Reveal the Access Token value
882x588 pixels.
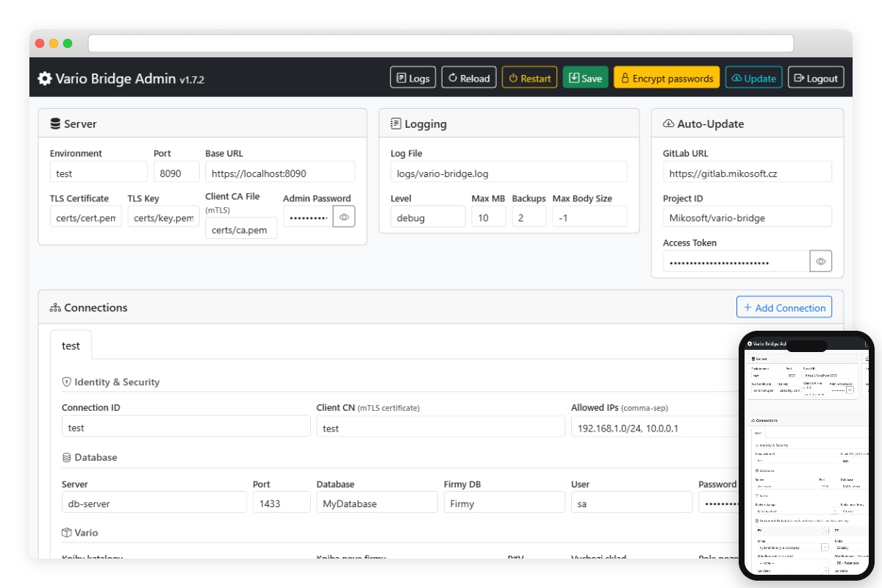(821, 262)
